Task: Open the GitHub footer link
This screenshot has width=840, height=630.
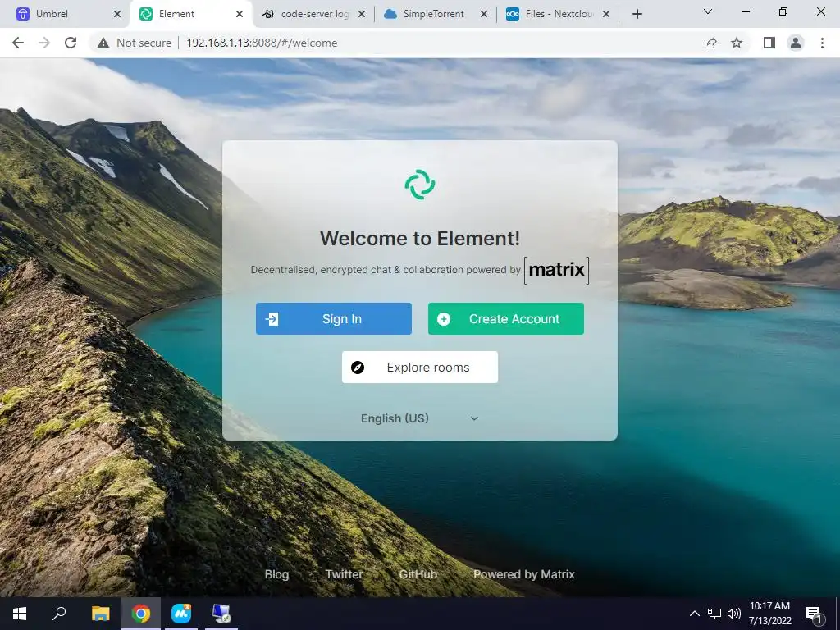Action: [418, 574]
